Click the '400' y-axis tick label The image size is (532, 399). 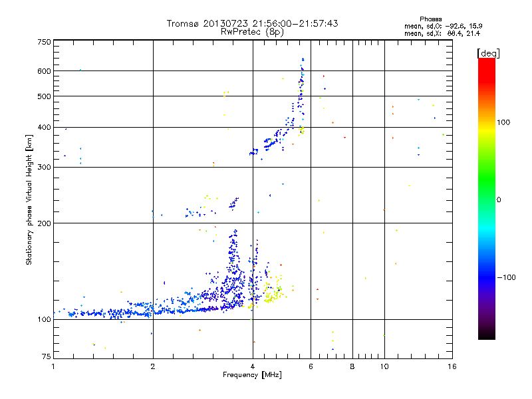coord(44,127)
